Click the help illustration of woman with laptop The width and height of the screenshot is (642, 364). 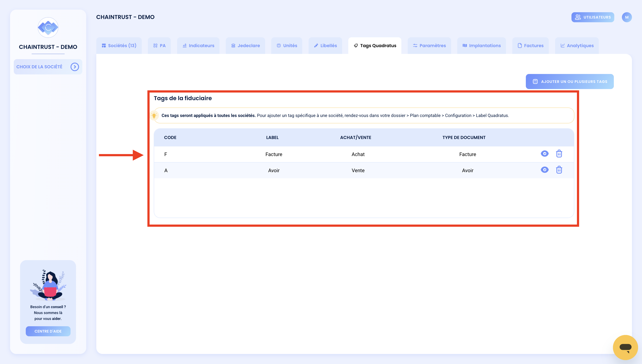[48, 285]
